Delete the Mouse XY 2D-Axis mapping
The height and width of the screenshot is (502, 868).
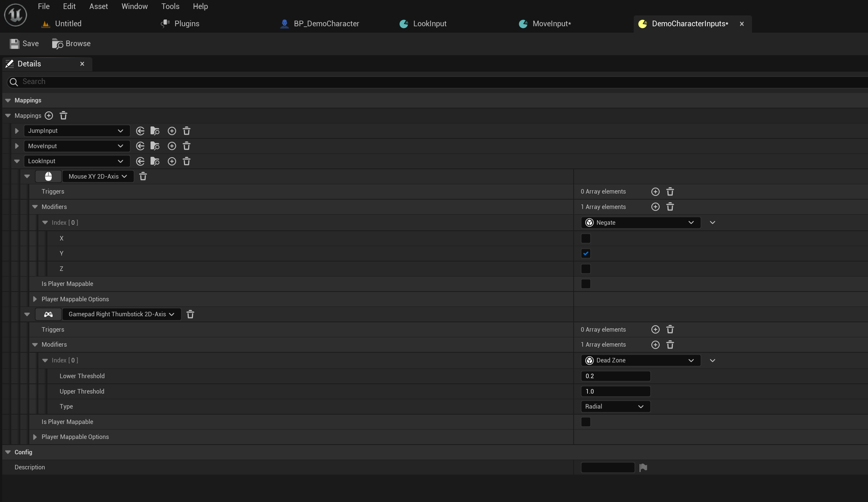[143, 176]
